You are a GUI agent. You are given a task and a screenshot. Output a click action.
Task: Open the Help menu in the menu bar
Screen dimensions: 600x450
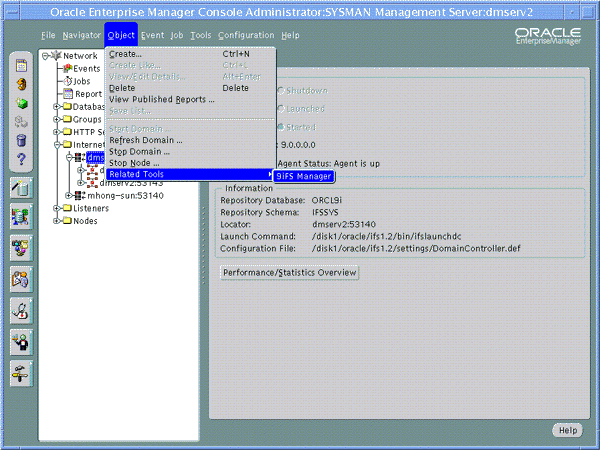290,35
